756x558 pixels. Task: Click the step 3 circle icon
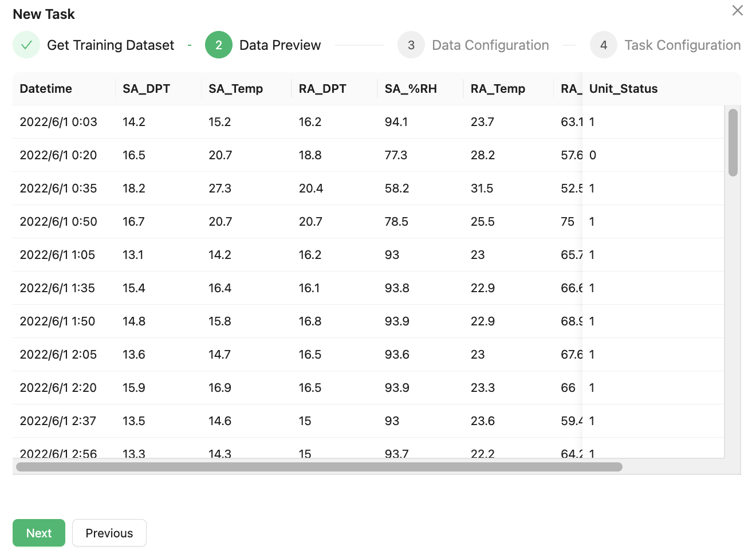[411, 45]
